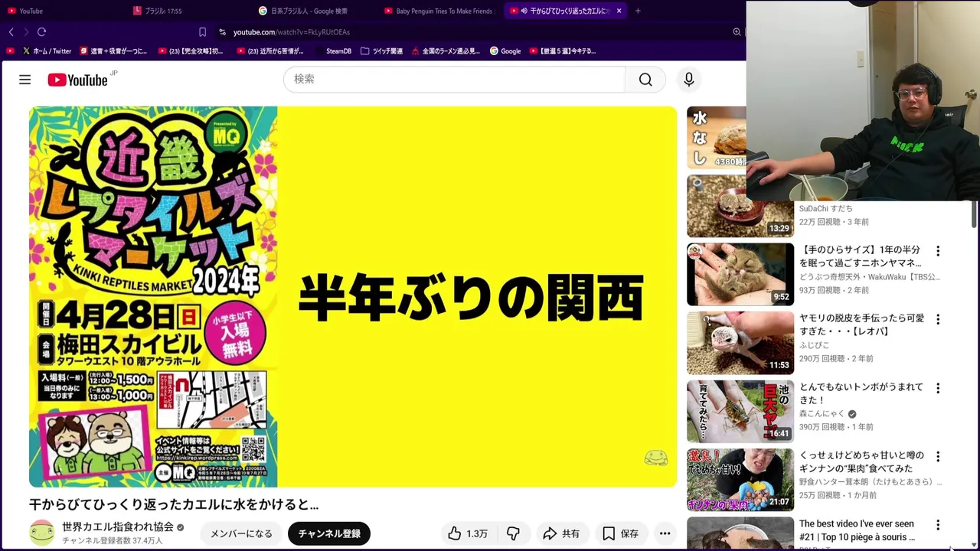This screenshot has width=980, height=551.
Task: Focus the YouTube 検索 search box
Action: click(x=454, y=79)
